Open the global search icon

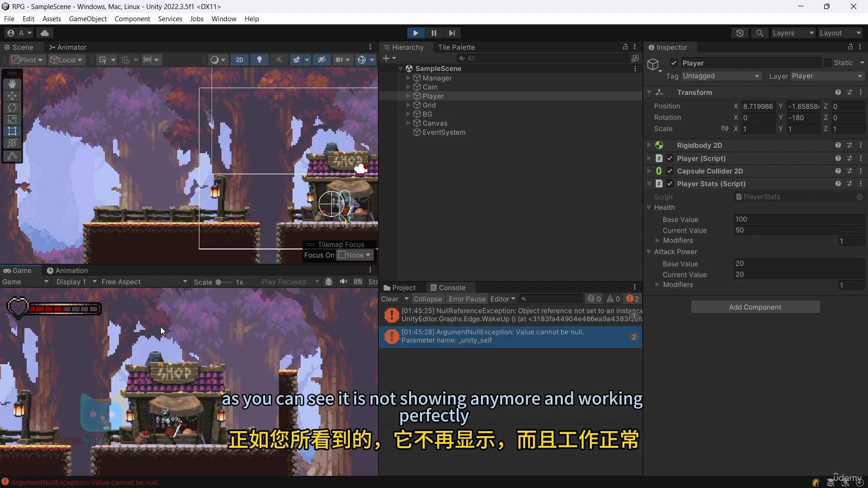[760, 33]
